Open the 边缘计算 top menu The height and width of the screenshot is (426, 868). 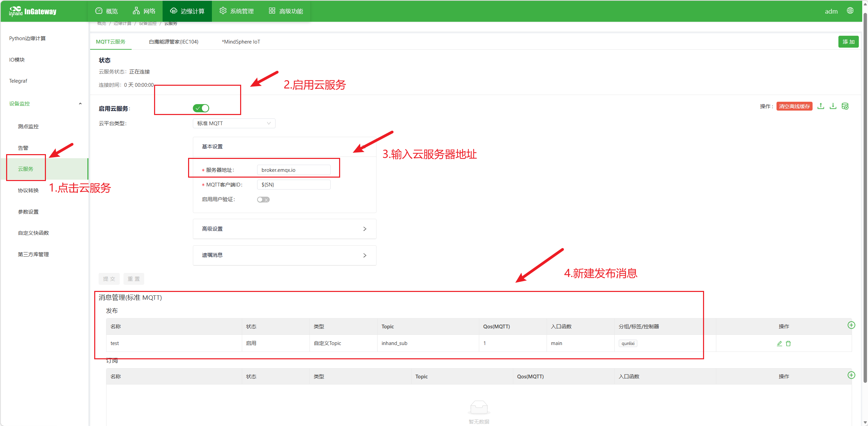(187, 11)
